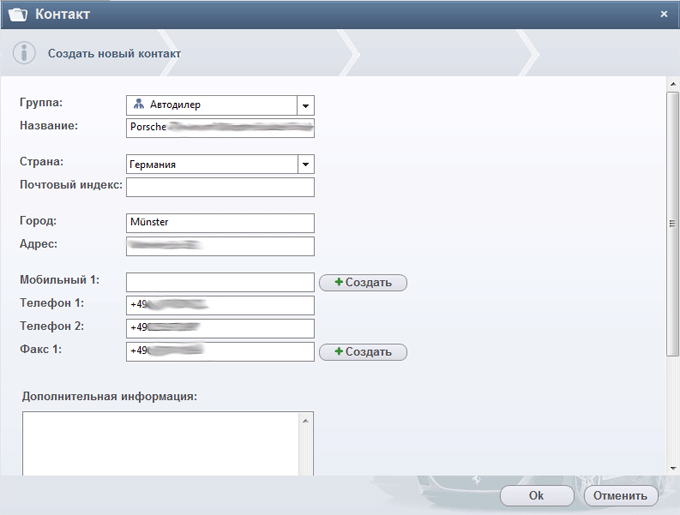Click Создать button next to Факс 1
Screen dimensions: 680x515
[x=363, y=352]
